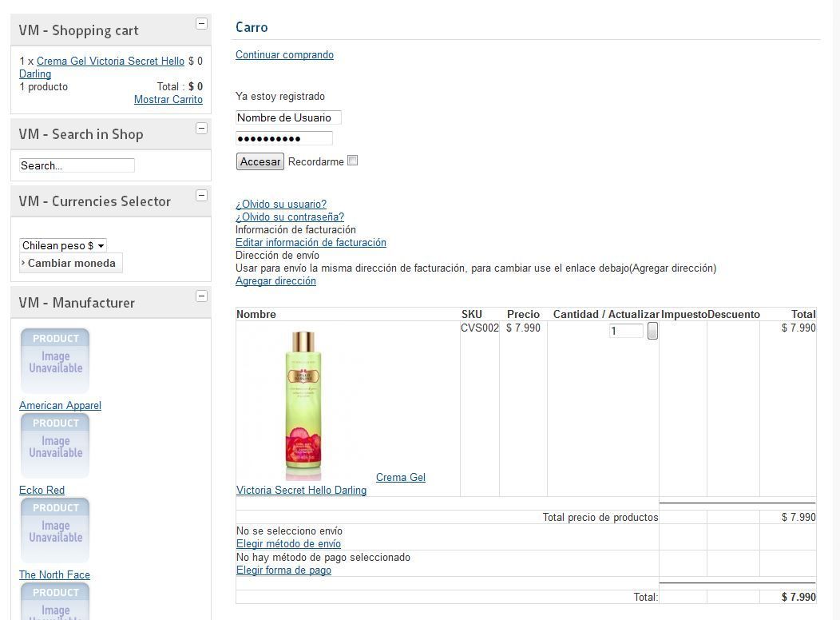Open American Apparel manufacturer link
The image size is (840, 620).
pyautogui.click(x=60, y=406)
